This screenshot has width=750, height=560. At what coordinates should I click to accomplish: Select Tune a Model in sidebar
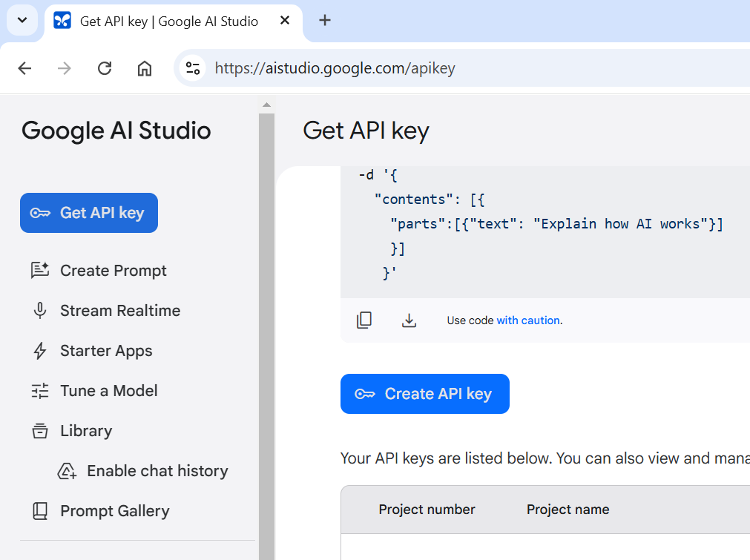click(108, 391)
